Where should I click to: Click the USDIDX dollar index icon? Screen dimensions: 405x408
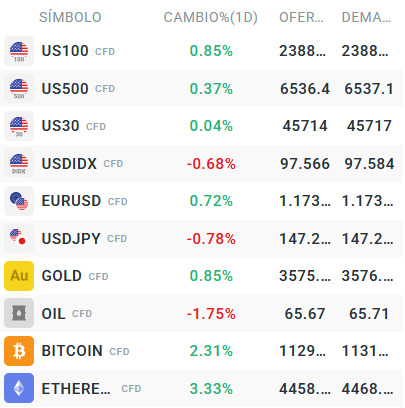(19, 163)
